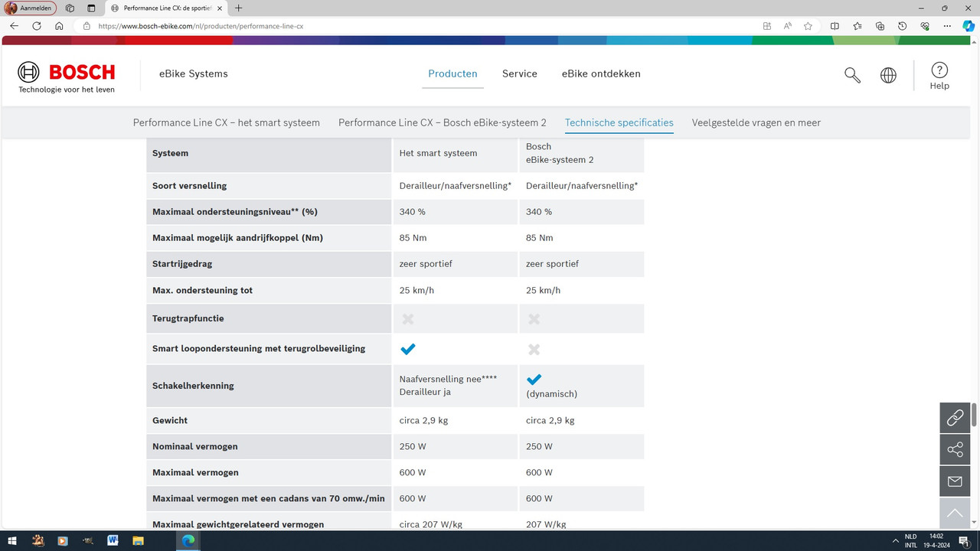
Task: Go to Veelgestelde vragen en meer
Action: pyautogui.click(x=756, y=122)
